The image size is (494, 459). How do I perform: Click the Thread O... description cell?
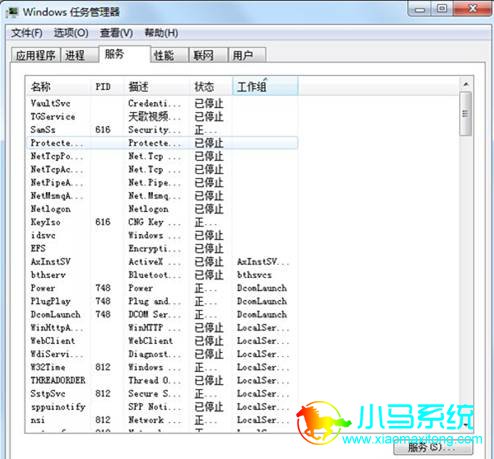tap(155, 380)
